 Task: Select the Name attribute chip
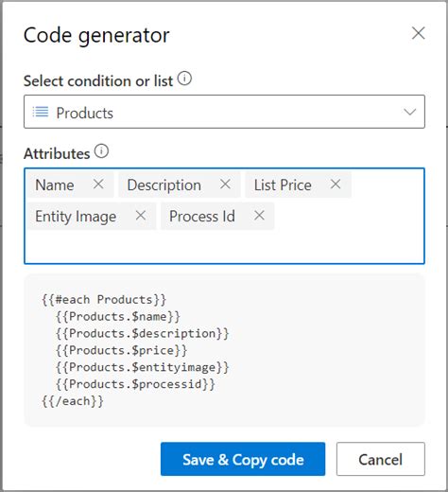point(55,184)
